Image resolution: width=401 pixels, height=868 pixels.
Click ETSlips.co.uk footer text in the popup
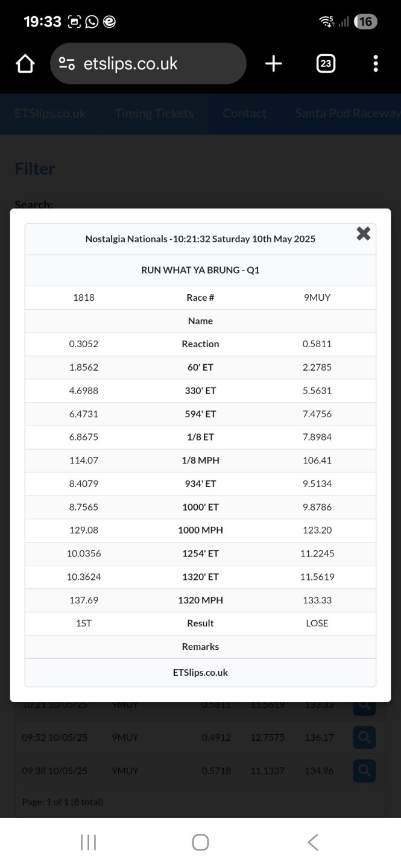200,672
